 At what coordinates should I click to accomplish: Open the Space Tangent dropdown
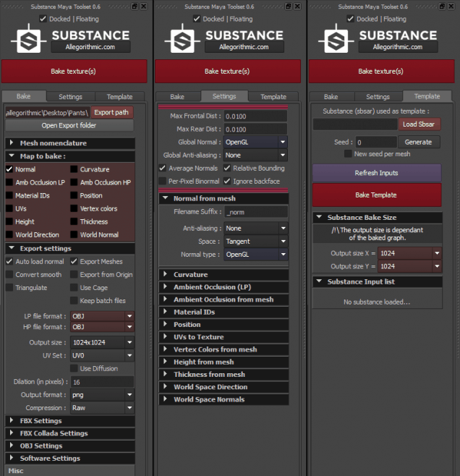pyautogui.click(x=256, y=242)
